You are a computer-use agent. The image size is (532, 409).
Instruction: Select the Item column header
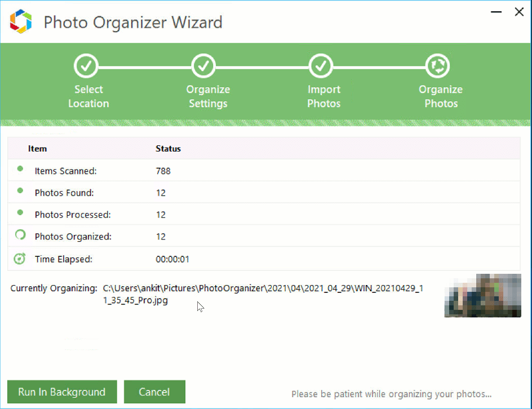tap(37, 149)
